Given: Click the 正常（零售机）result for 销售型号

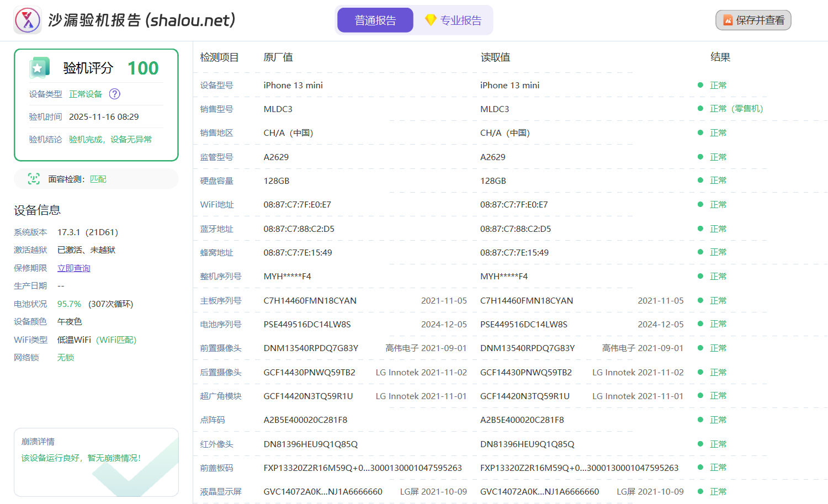Looking at the screenshot, I should pyautogui.click(x=736, y=109).
